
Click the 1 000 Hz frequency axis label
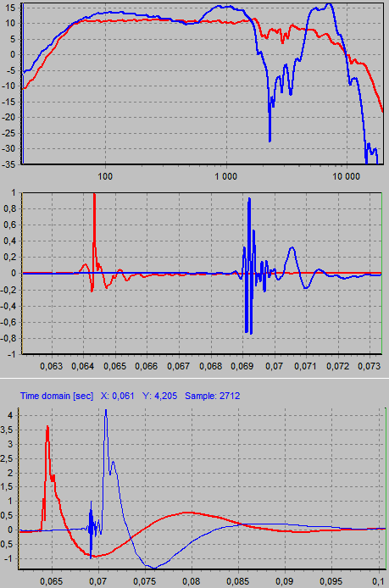(225, 176)
